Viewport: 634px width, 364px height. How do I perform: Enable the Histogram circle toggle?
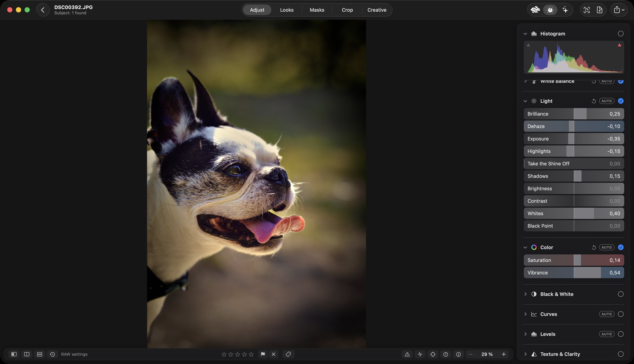coord(621,34)
